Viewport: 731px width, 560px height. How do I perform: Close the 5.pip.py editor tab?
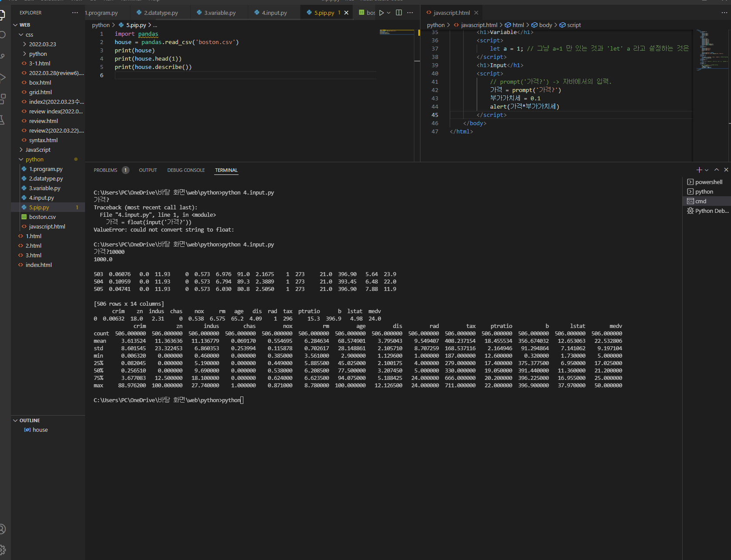point(346,13)
